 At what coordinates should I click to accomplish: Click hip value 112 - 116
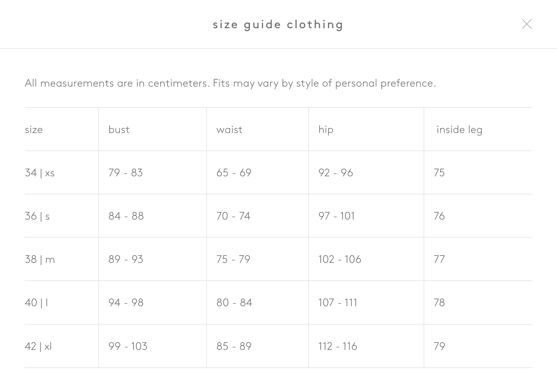338,346
